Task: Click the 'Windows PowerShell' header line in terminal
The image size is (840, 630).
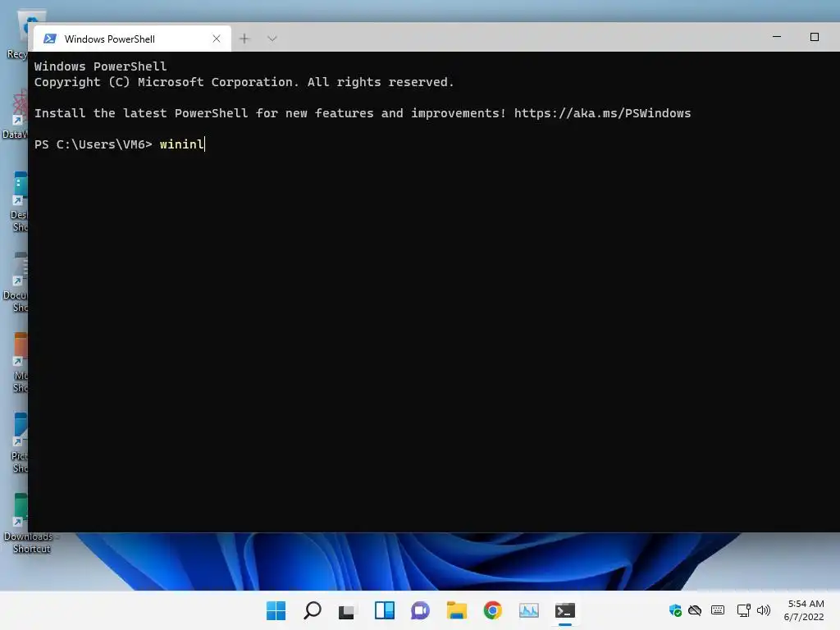Action: [101, 66]
